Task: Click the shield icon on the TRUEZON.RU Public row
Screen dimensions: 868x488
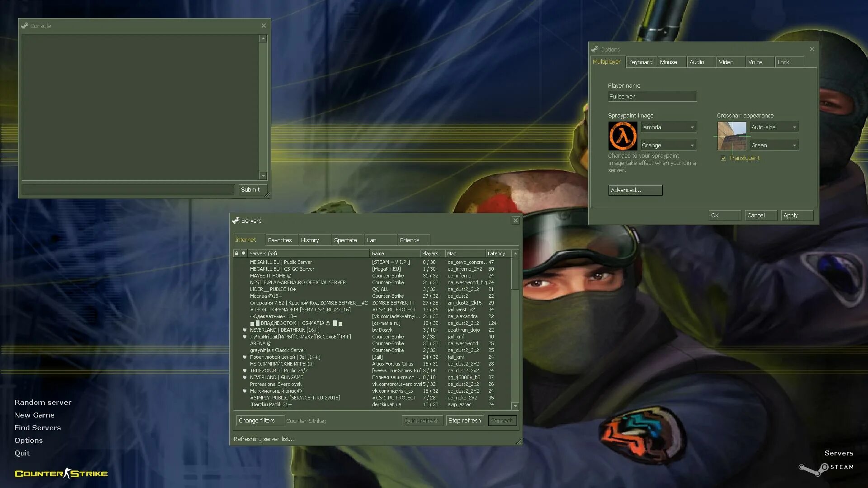Action: 245,371
